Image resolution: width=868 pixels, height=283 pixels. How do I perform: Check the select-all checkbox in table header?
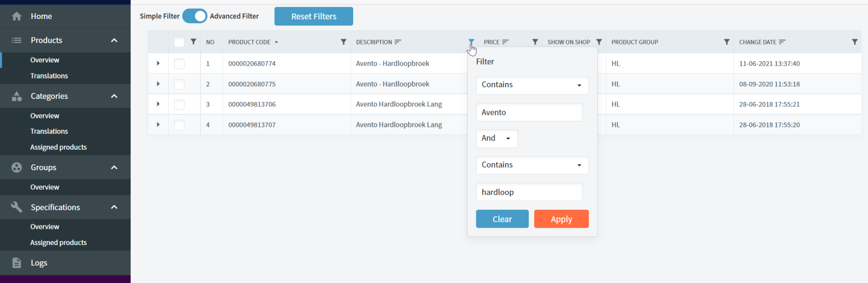[179, 42]
